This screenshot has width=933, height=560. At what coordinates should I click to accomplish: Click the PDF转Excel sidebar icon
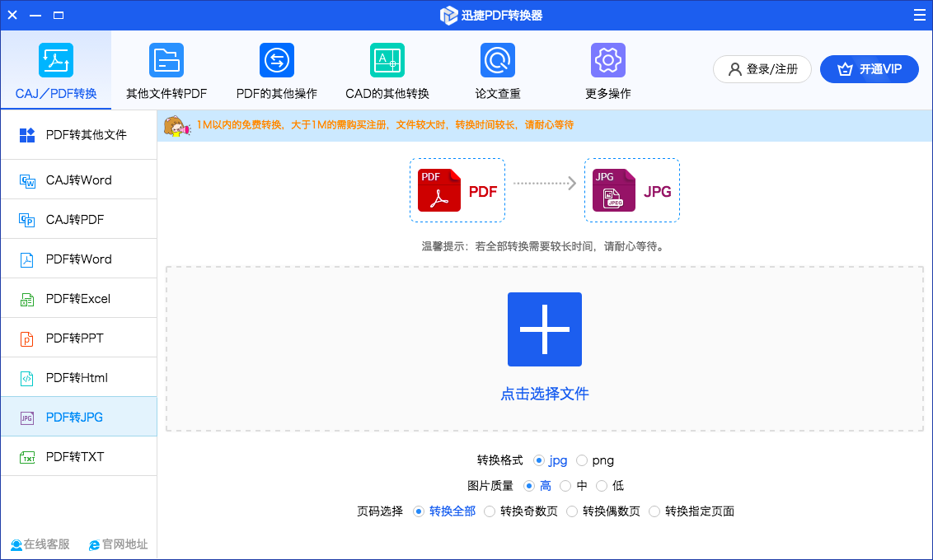[26, 299]
